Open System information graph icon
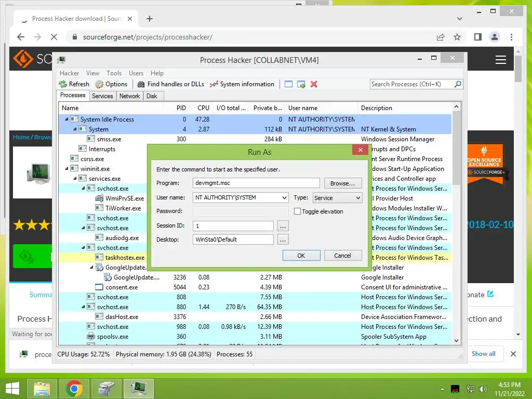Image resolution: width=532 pixels, height=399 pixels. [x=214, y=84]
